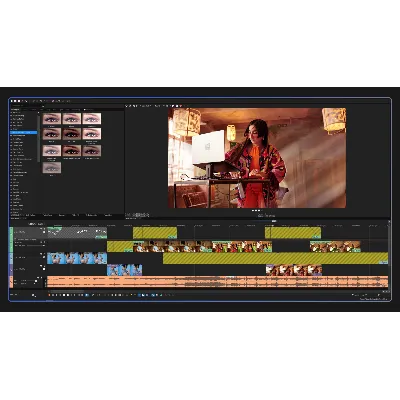Select the right-hand video clip on fourth track
This screenshot has height=400, width=400.
click(294, 270)
